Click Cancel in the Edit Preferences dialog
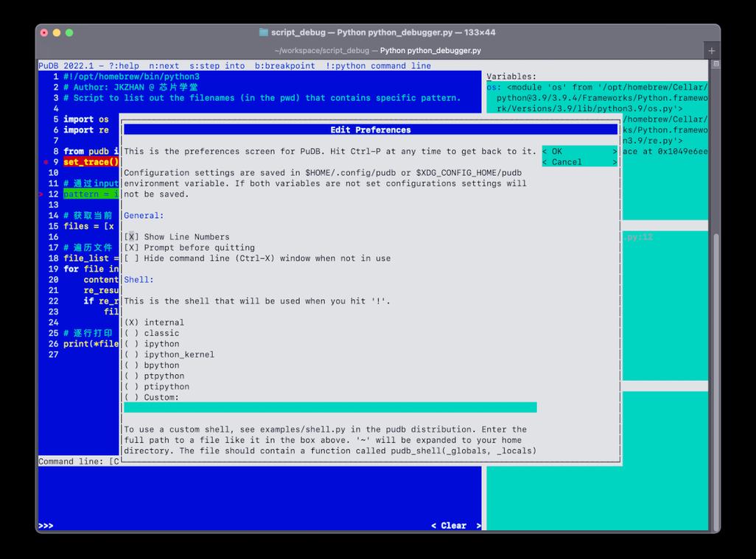Viewport: 756px width, 559px height. (580, 162)
